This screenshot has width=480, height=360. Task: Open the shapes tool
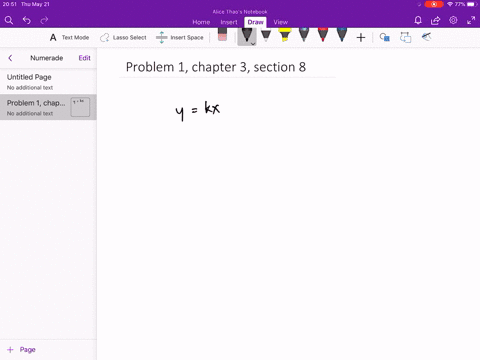384,37
